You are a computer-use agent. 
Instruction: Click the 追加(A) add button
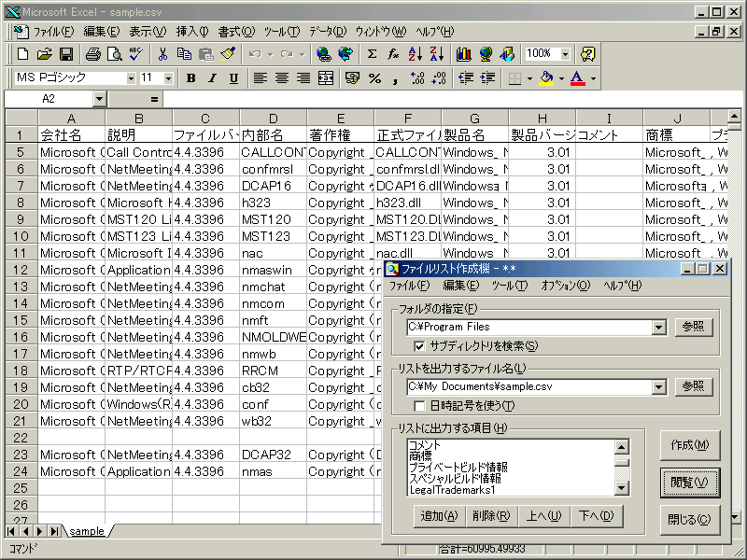[x=439, y=516]
